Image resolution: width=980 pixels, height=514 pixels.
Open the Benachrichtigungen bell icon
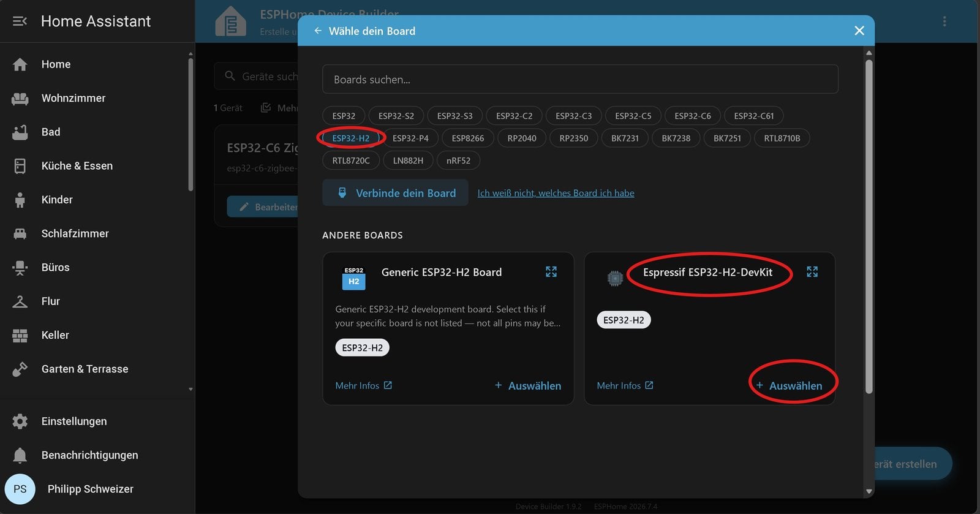point(20,455)
